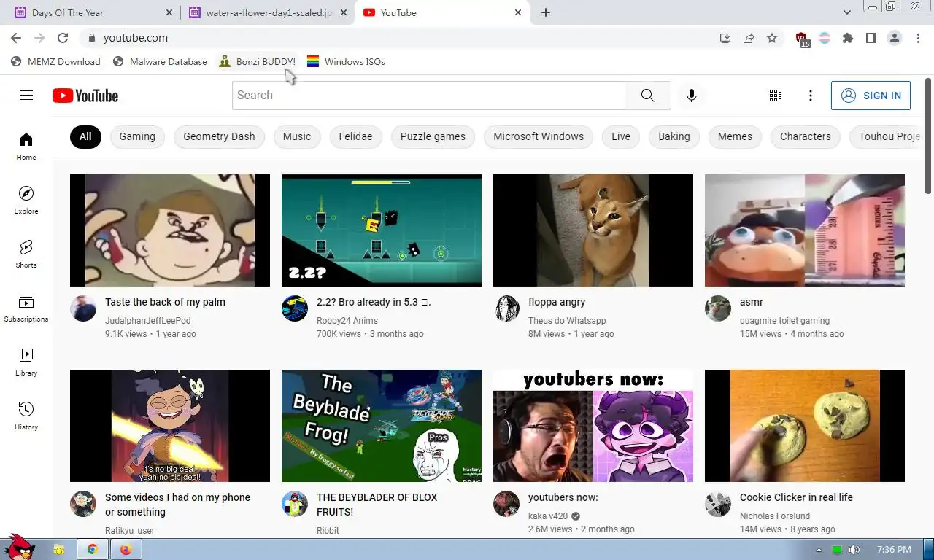The width and height of the screenshot is (934, 560).
Task: Click the taskbar volume speaker icon
Action: pyautogui.click(x=854, y=550)
